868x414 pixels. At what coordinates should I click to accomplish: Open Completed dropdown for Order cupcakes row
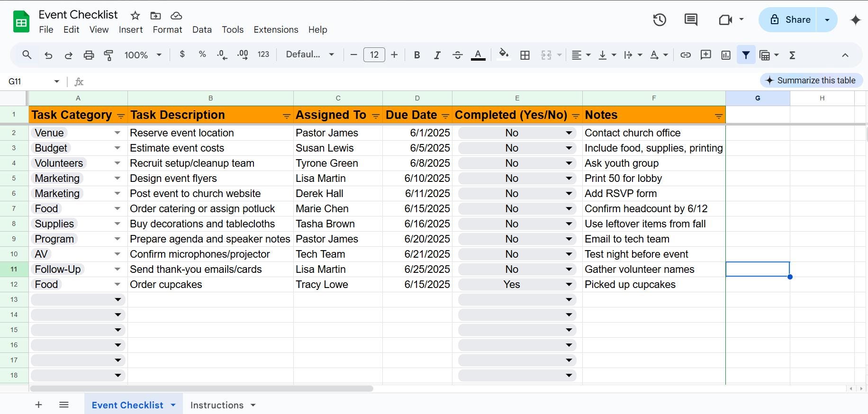coord(569,285)
